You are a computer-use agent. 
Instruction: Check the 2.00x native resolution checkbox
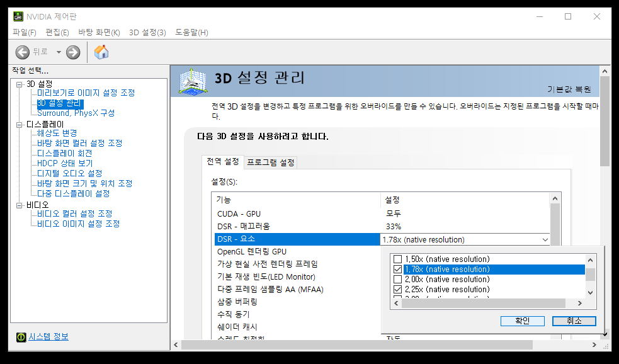pos(397,280)
